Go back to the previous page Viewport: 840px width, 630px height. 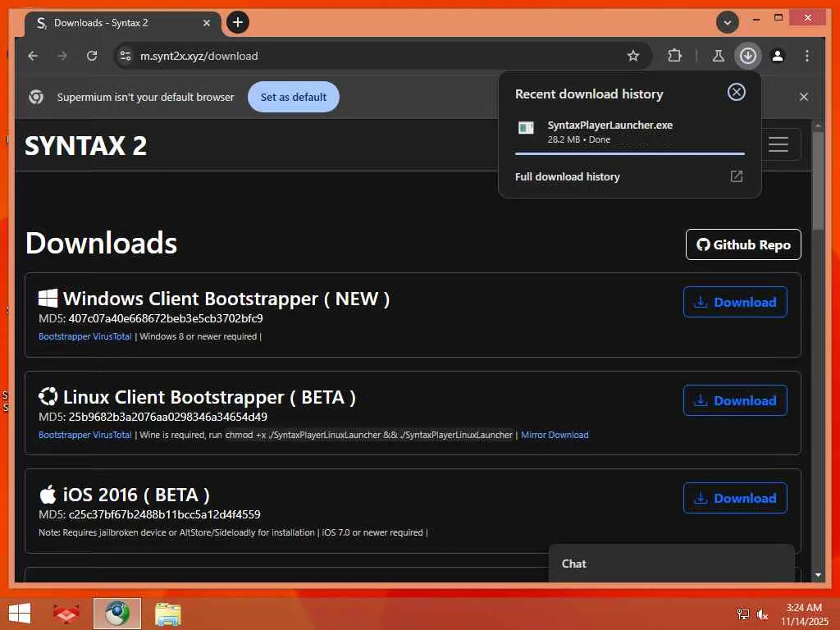[x=33, y=56]
